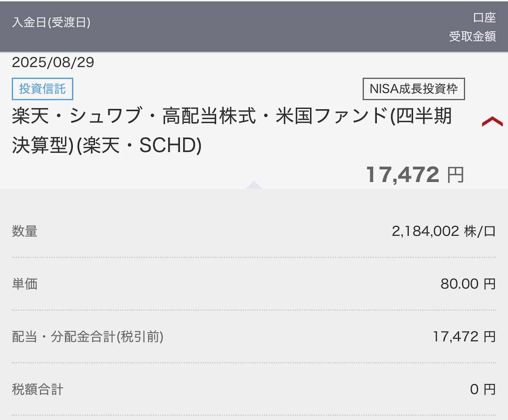Click the bold 17,472 円 received amount
This screenshot has width=508, height=420.
point(403,175)
